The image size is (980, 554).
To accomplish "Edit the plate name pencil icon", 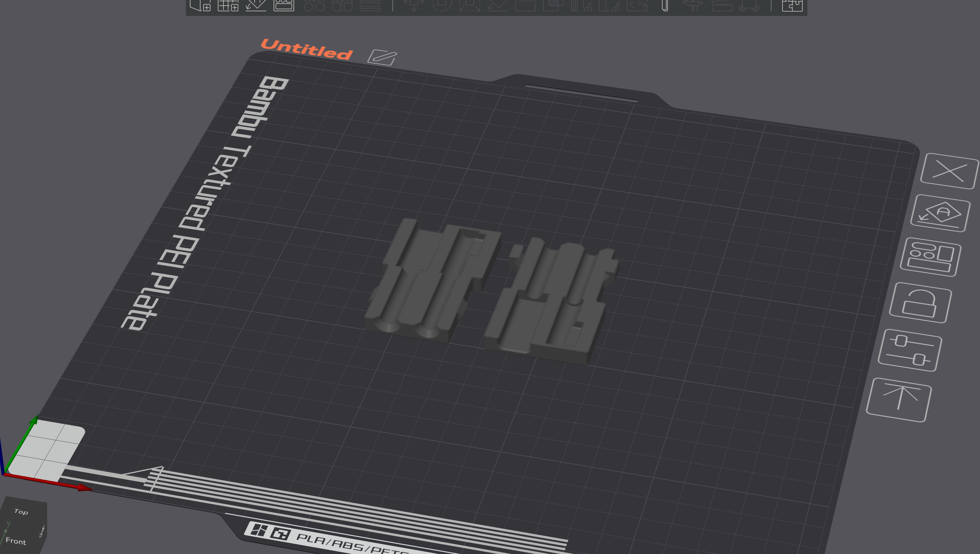I will tap(382, 57).
